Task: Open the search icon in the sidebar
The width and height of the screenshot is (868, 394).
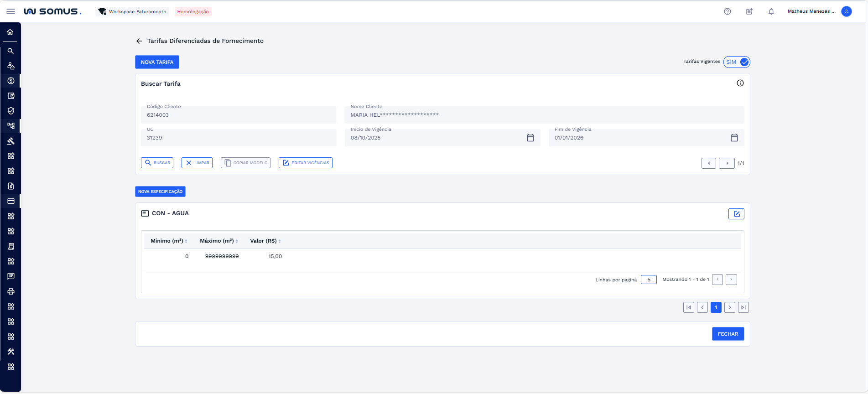Action: coord(10,51)
